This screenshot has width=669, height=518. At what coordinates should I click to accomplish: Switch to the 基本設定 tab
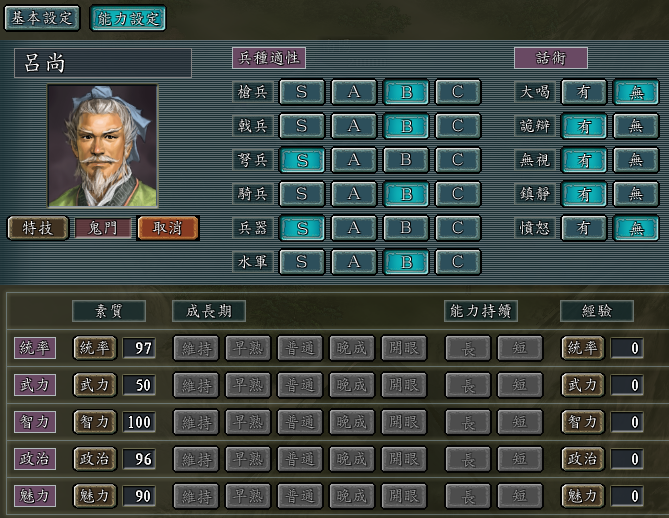[x=42, y=18]
